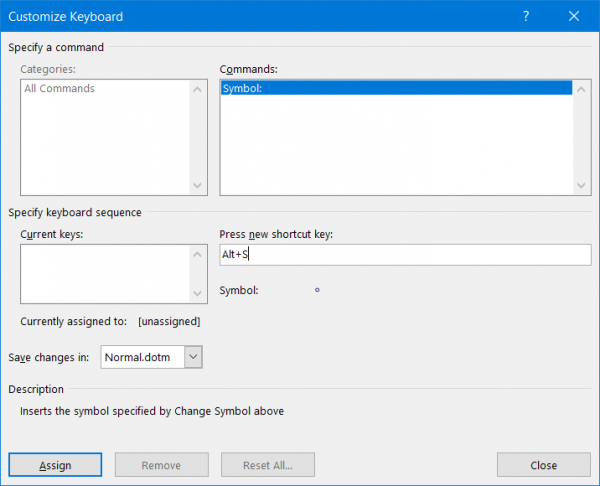Click inside the Current keys list box

tap(104, 272)
